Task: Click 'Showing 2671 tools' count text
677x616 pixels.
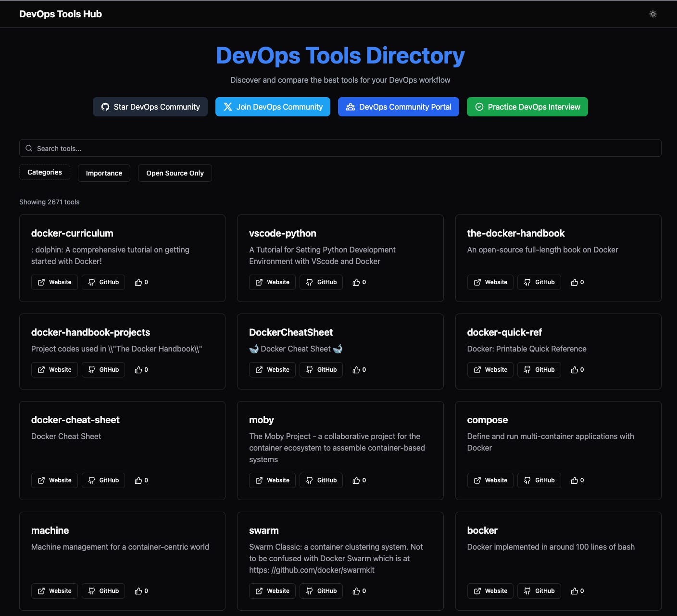Action: coord(50,202)
